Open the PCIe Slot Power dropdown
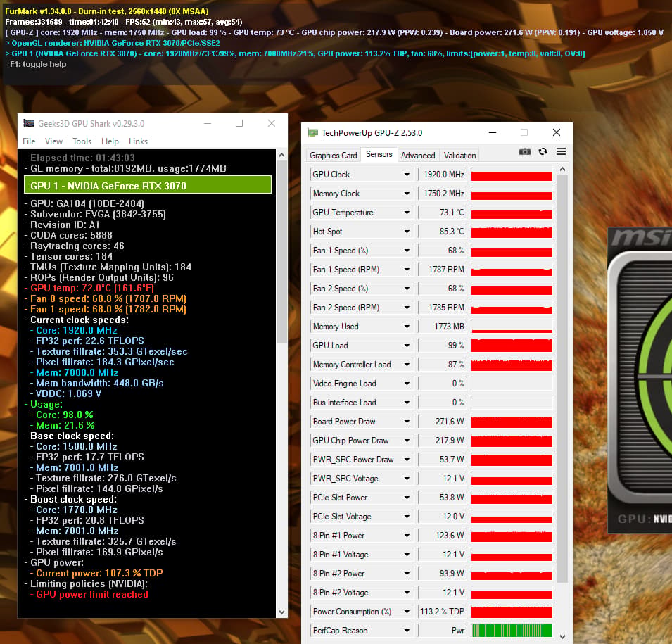 pyautogui.click(x=407, y=498)
